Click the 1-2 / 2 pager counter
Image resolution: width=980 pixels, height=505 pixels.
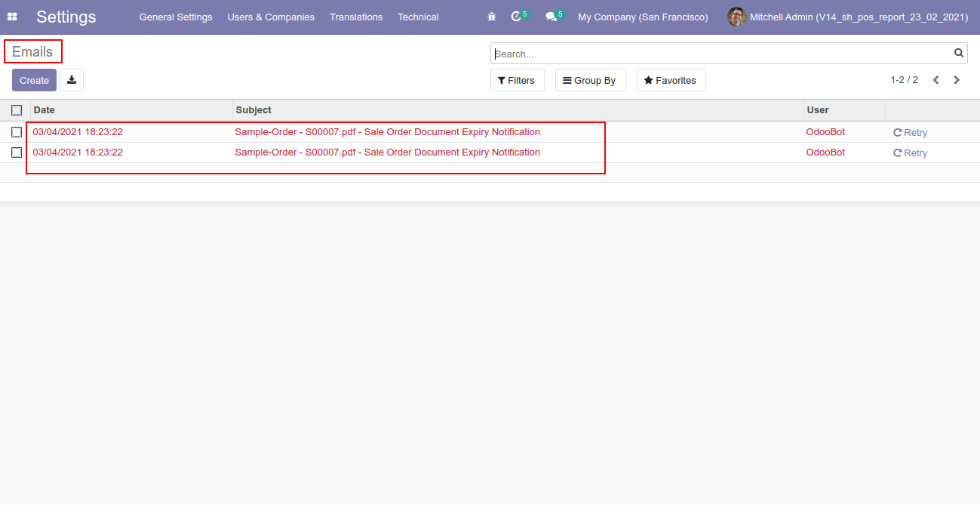click(904, 80)
